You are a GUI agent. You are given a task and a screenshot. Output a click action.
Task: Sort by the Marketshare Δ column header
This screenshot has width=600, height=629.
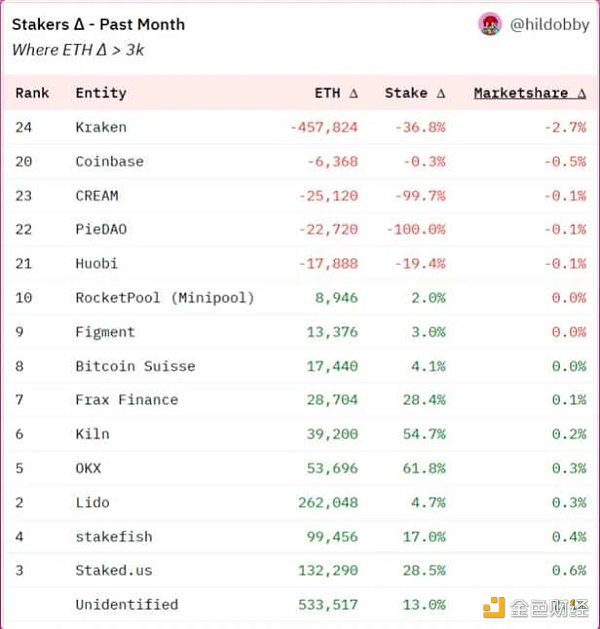(529, 93)
